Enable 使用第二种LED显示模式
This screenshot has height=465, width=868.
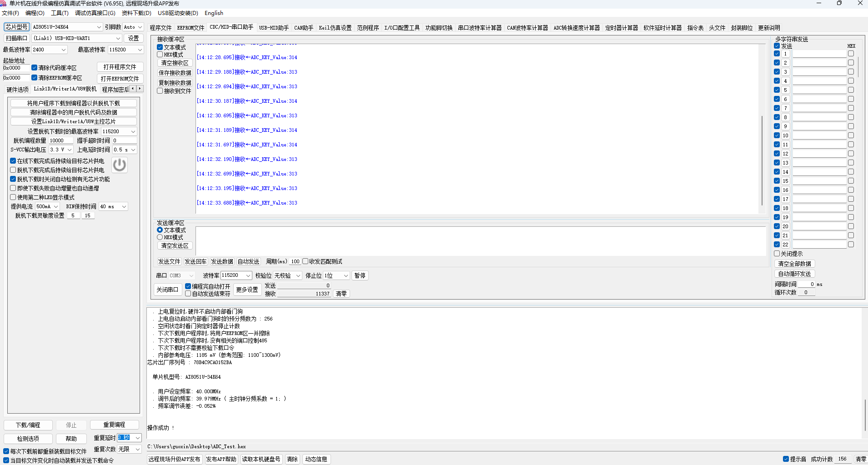point(13,197)
